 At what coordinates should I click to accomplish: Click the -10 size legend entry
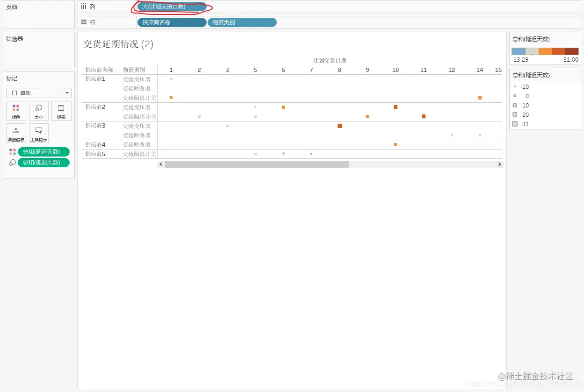[521, 87]
